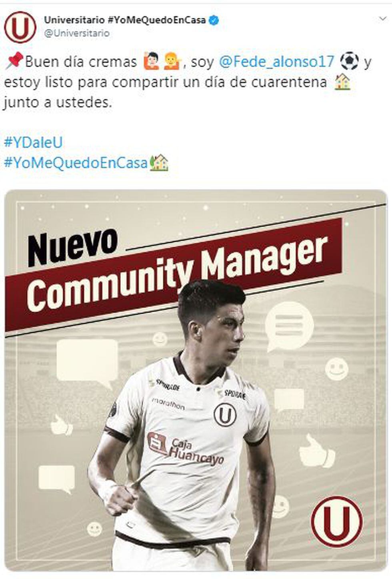Click the man raising hand emoji

[151, 61]
